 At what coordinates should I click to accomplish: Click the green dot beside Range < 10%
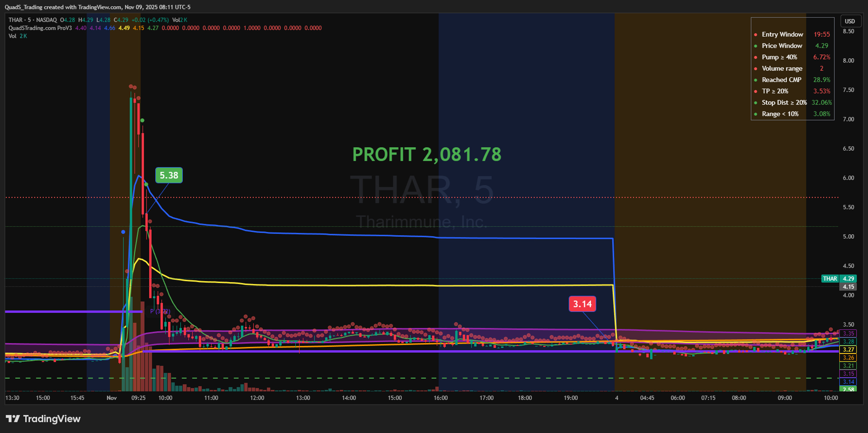point(755,114)
